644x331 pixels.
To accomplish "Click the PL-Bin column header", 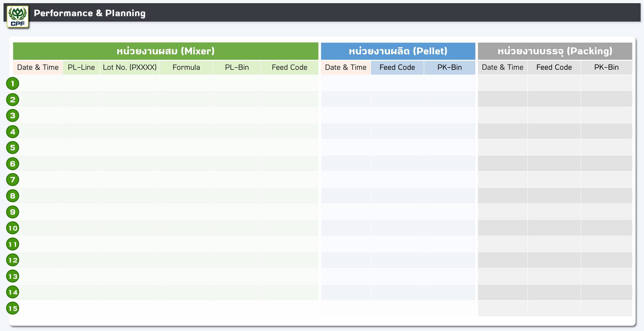I will coord(237,67).
